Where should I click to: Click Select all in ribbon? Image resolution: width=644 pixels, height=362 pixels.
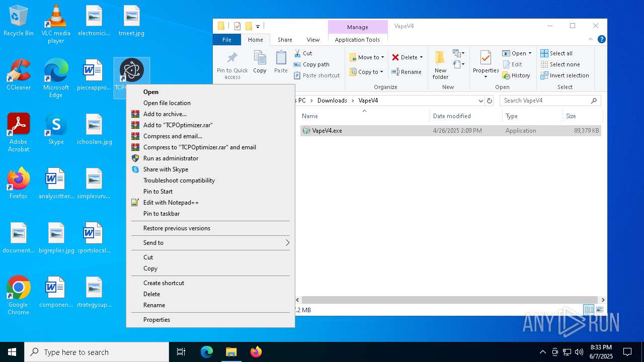[x=556, y=53]
